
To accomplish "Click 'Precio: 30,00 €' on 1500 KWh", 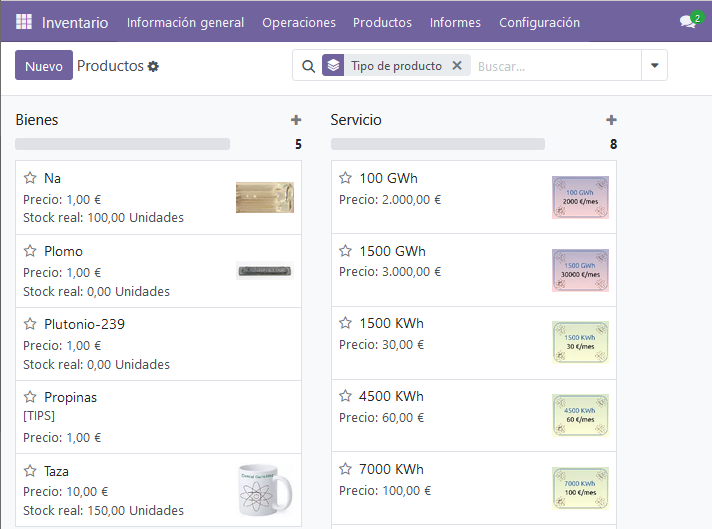I will (381, 345).
